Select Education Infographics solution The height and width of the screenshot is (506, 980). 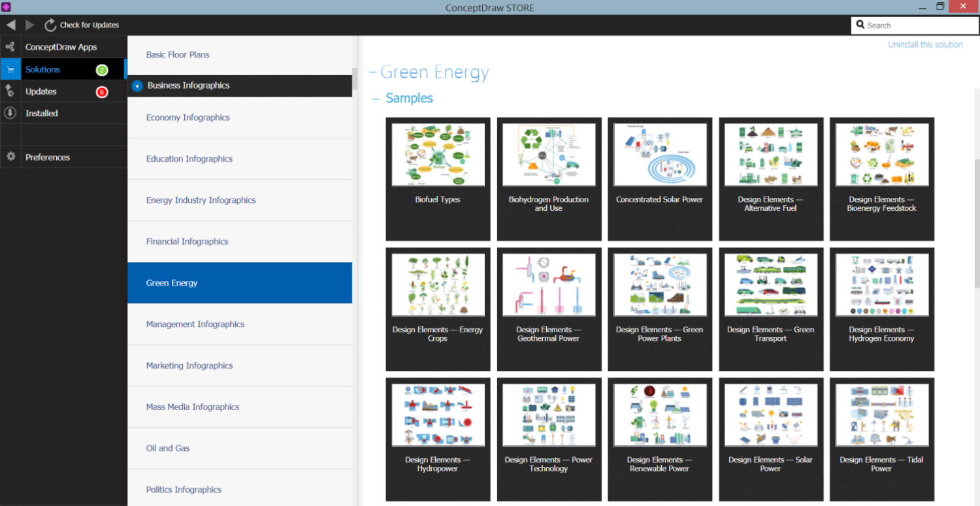point(240,159)
